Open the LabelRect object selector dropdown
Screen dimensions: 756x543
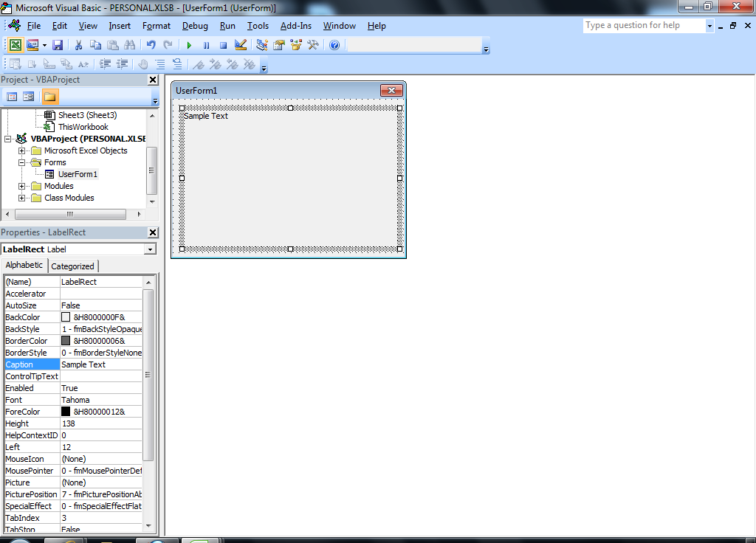coord(151,249)
